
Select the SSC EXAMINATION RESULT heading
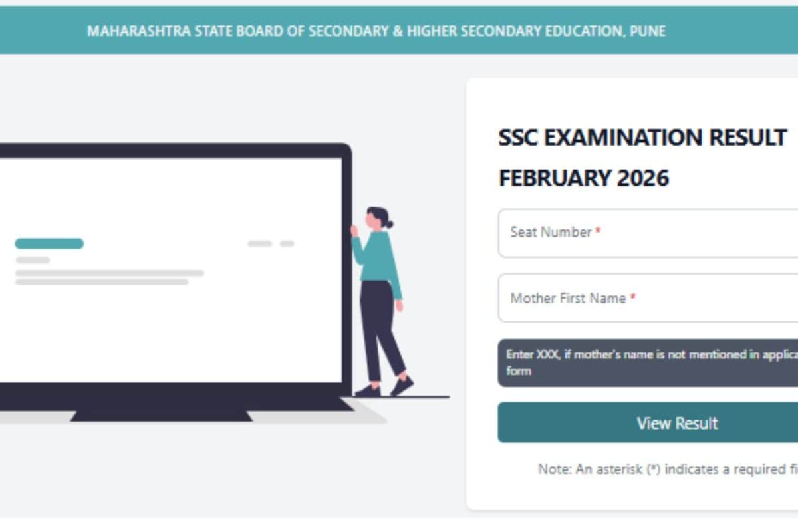[642, 138]
